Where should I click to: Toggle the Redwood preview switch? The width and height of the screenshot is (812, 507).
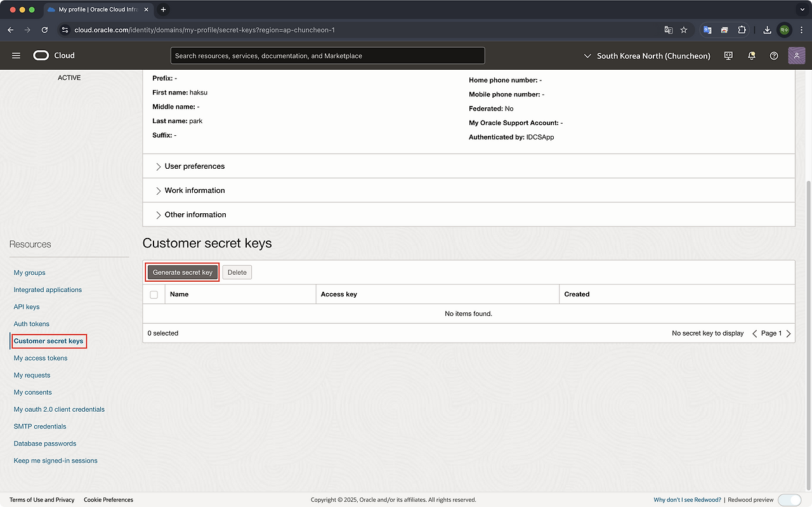789,499
